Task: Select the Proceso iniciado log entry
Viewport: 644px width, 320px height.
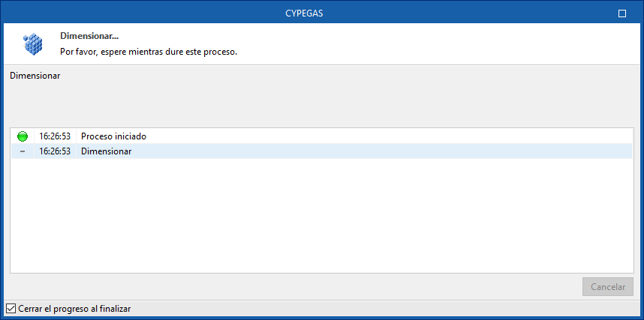Action: click(113, 136)
